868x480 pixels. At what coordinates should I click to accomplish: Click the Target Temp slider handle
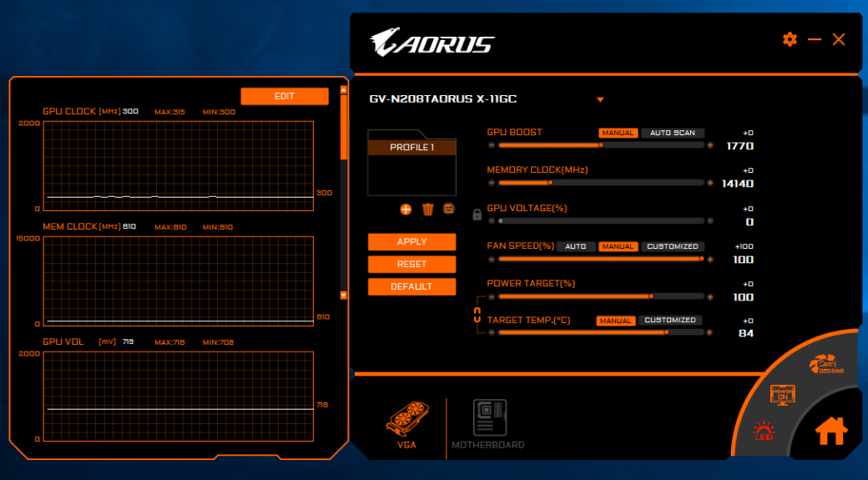click(666, 332)
